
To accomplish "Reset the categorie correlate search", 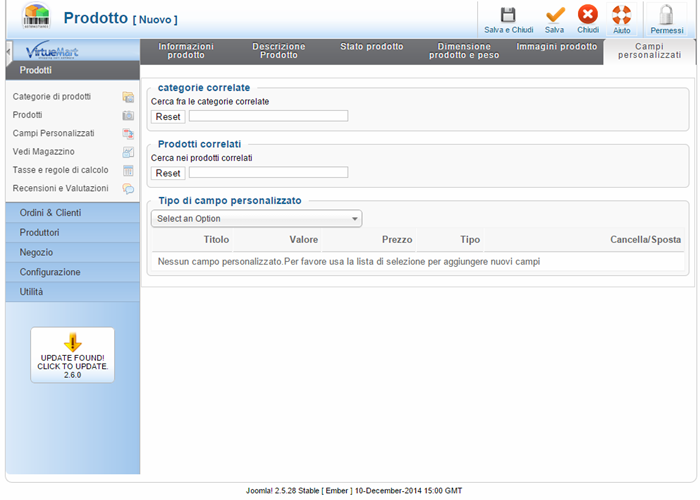I will pyautogui.click(x=168, y=116).
